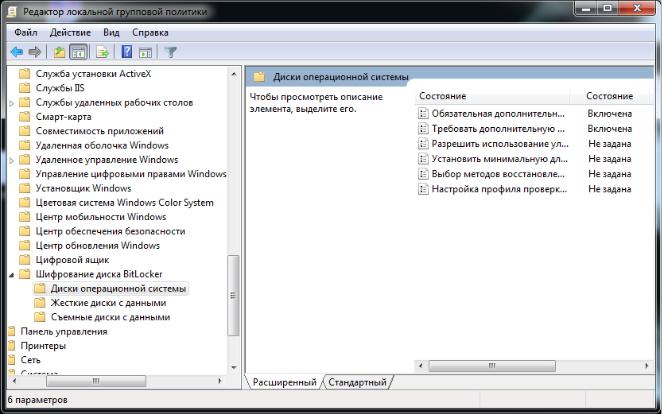Viewport: 662px width, 414px height.
Task: Switch to the Стандартный tab
Action: point(357,382)
